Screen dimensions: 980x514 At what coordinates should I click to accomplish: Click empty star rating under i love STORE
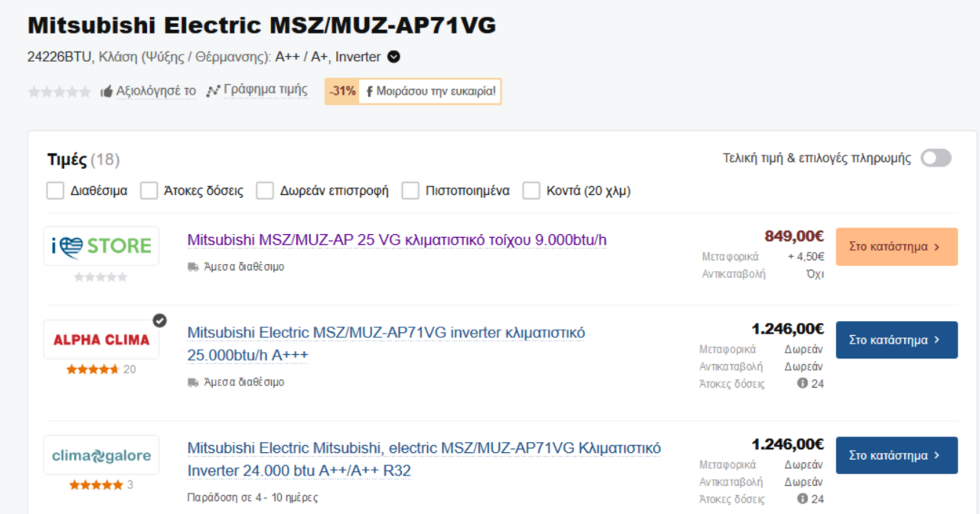tap(100, 277)
